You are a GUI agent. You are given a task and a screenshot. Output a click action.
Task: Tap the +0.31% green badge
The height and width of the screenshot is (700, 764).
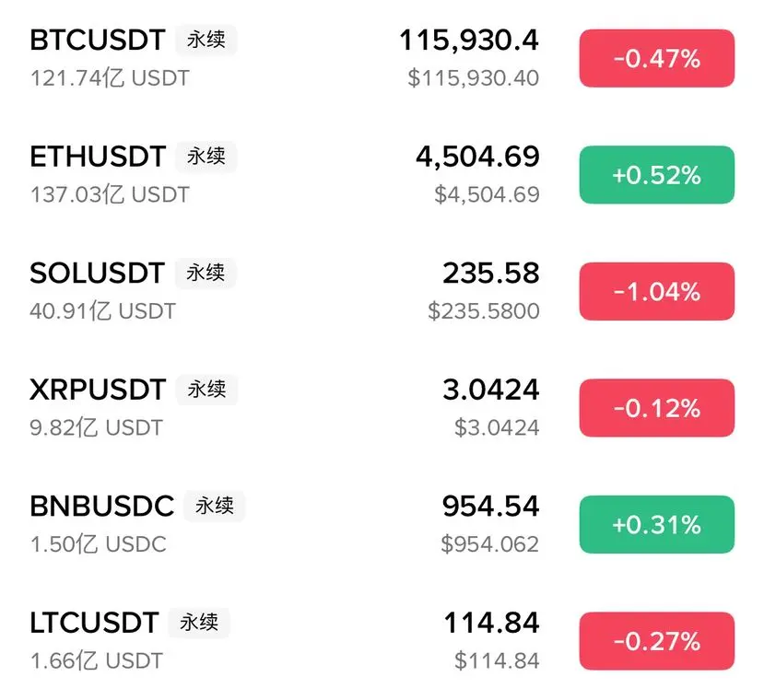[656, 525]
